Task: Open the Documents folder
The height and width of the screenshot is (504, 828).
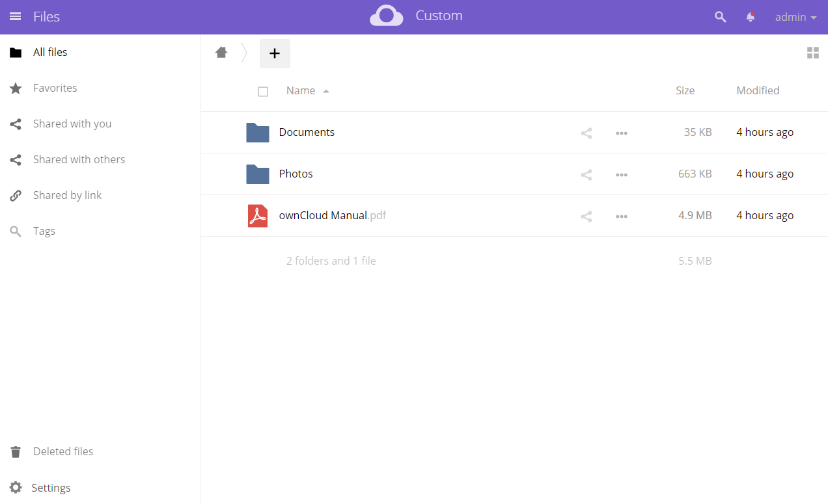Action: [307, 132]
